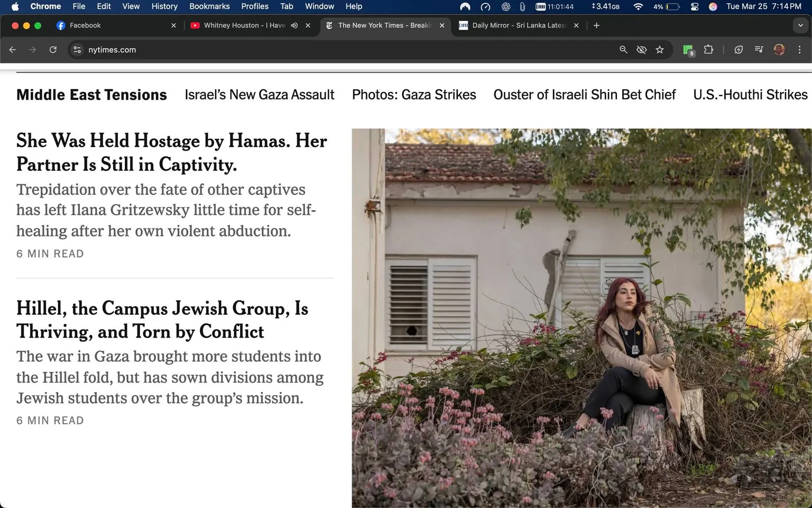Open the media controls music icon
Viewport: 812px width, 508px height.
coord(759,49)
